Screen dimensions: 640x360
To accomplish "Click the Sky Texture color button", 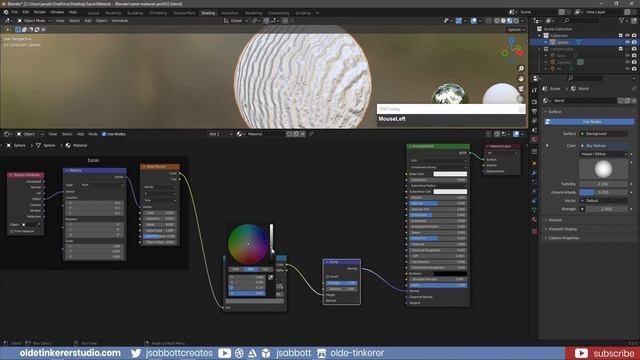I will point(603,146).
